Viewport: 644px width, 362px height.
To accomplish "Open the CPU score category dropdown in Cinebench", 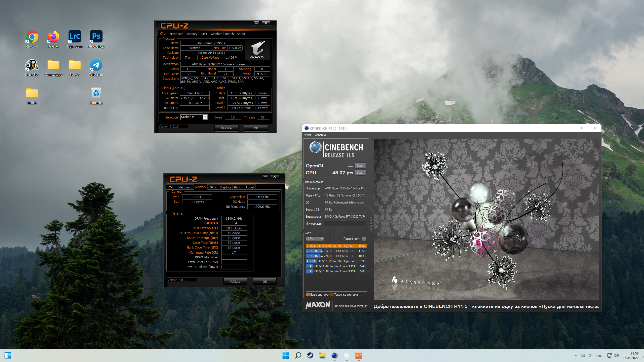I will click(x=315, y=238).
